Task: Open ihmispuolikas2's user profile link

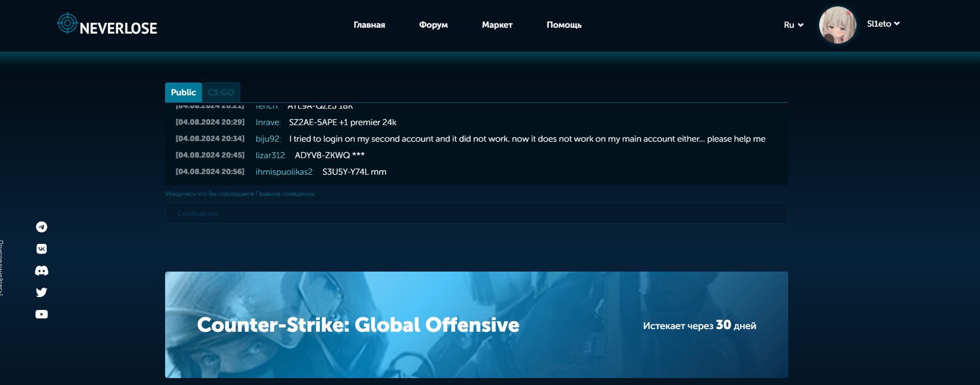Action: pos(284,172)
